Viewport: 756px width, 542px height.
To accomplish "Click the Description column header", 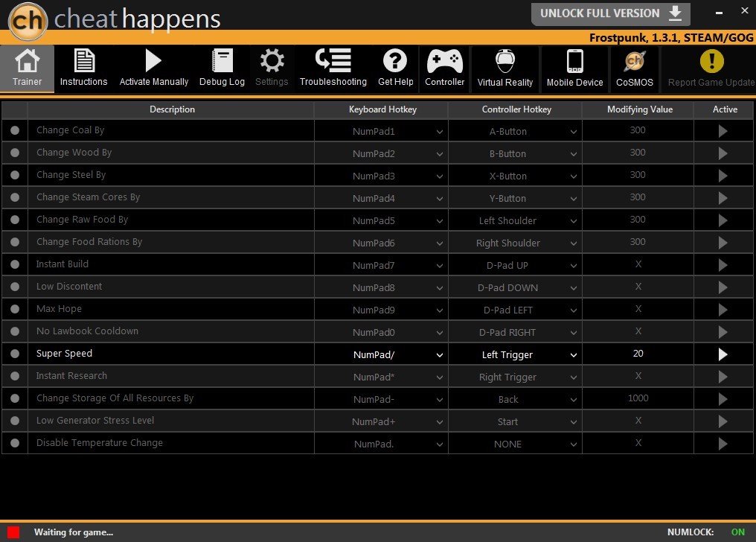I will click(172, 109).
